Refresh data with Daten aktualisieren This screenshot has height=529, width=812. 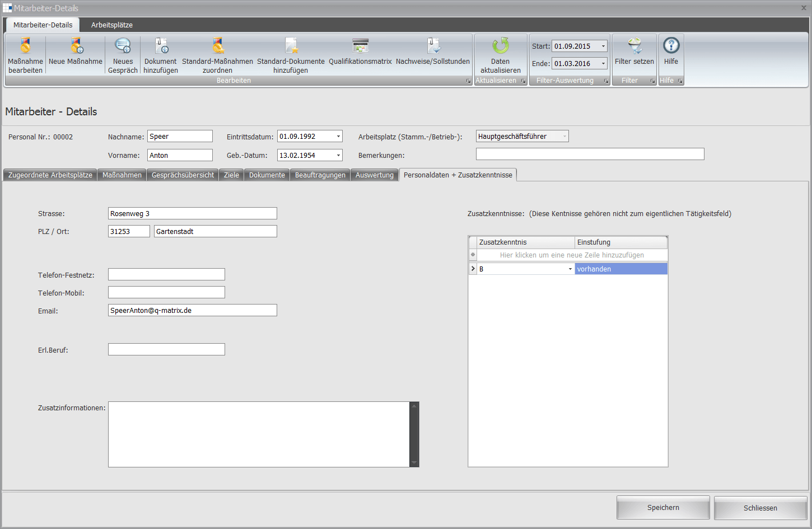(x=501, y=46)
